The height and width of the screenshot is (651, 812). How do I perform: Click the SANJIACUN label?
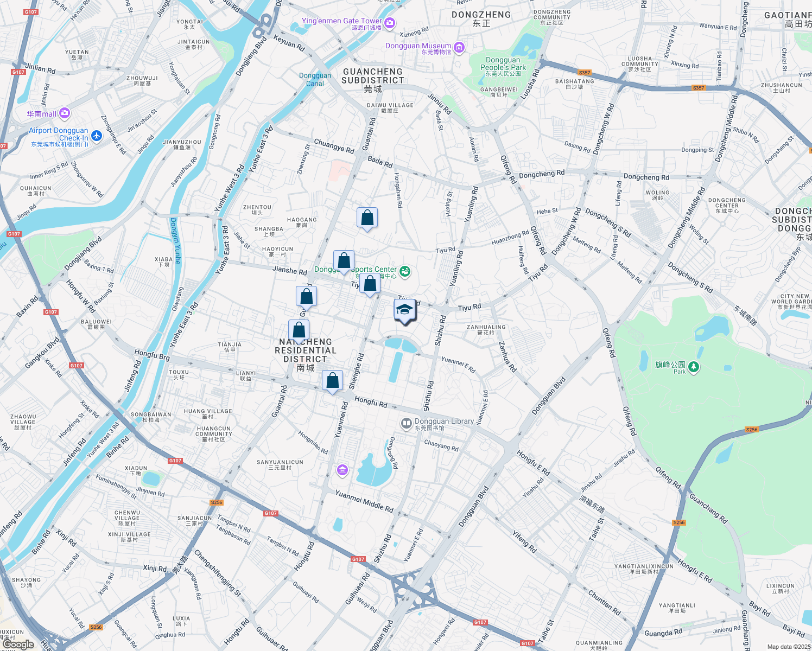[195, 521]
